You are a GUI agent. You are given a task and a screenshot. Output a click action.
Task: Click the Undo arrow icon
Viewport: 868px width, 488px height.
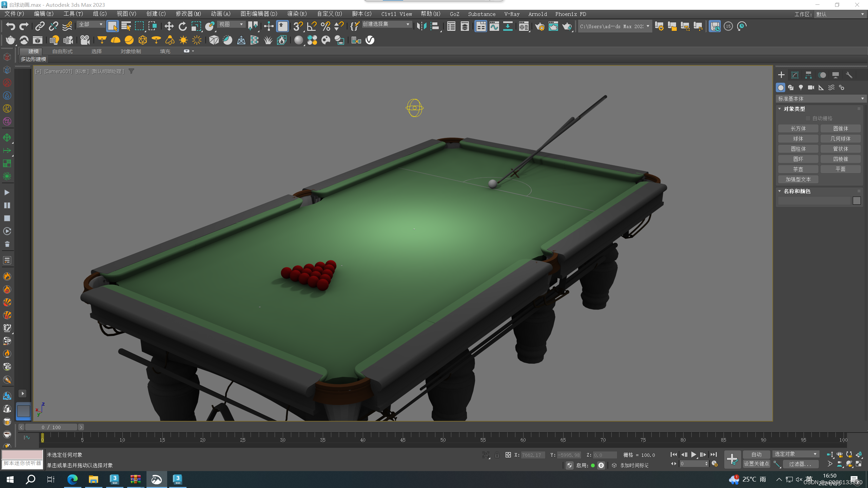pos(10,26)
